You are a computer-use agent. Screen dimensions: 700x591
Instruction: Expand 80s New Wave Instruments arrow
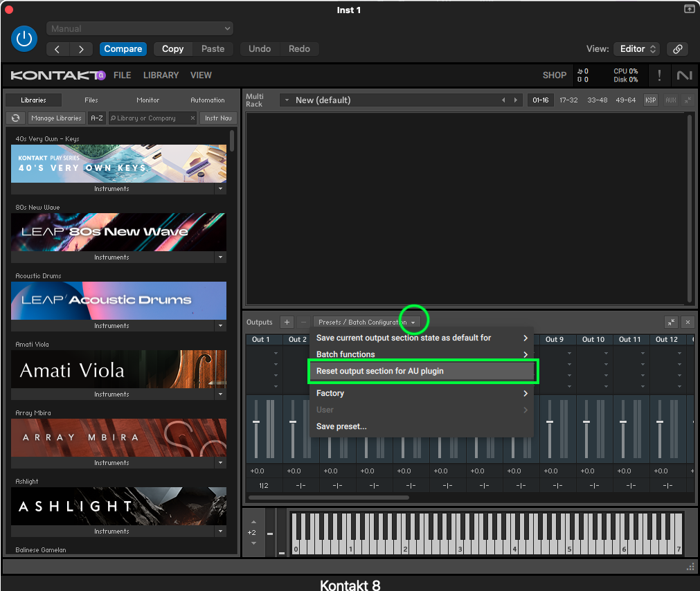click(x=221, y=257)
